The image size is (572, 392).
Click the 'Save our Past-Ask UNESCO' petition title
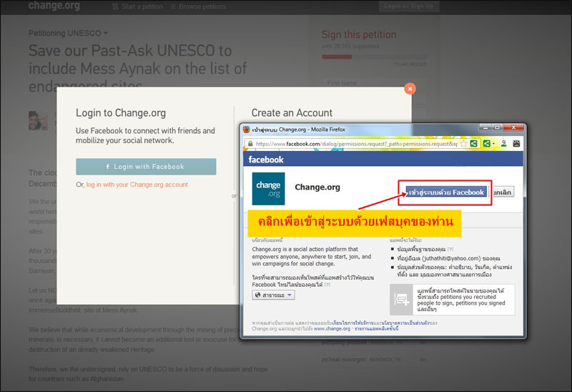pyautogui.click(x=138, y=67)
